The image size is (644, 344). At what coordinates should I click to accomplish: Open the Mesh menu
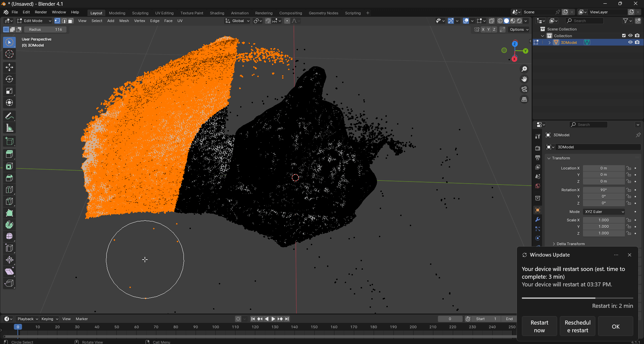coord(124,21)
